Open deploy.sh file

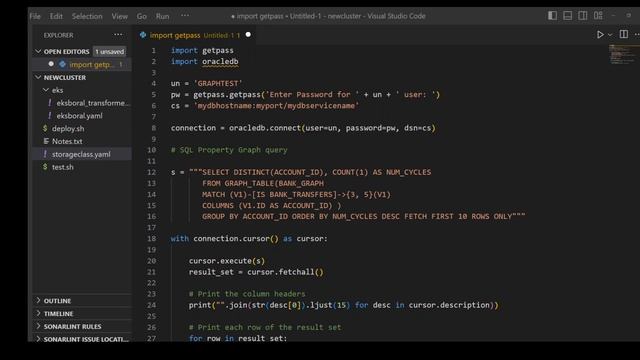click(x=68, y=129)
